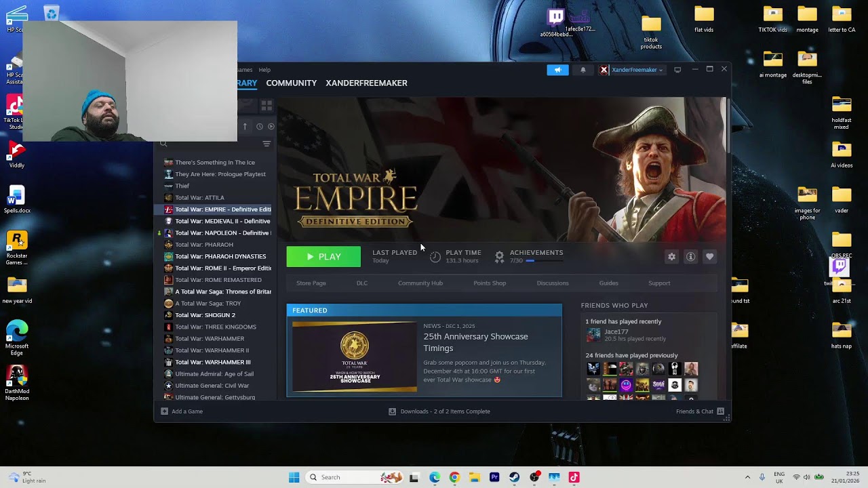Select friend Jace177
The image size is (868, 488).
616,331
